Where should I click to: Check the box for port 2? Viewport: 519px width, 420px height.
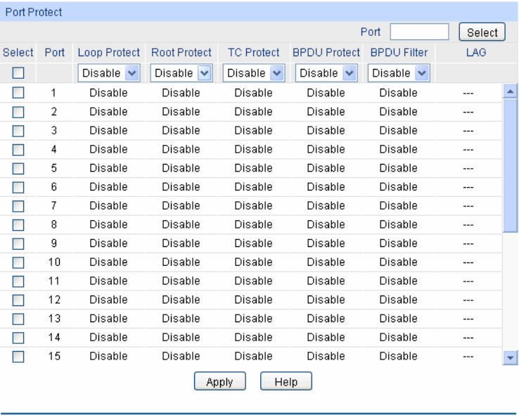tap(18, 112)
